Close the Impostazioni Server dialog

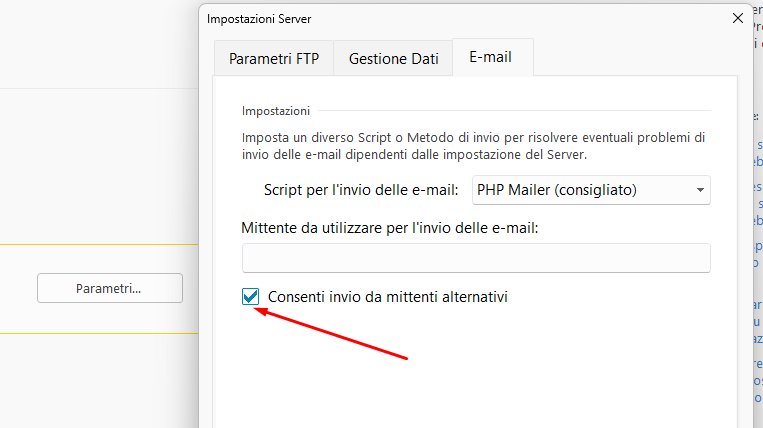(x=738, y=18)
